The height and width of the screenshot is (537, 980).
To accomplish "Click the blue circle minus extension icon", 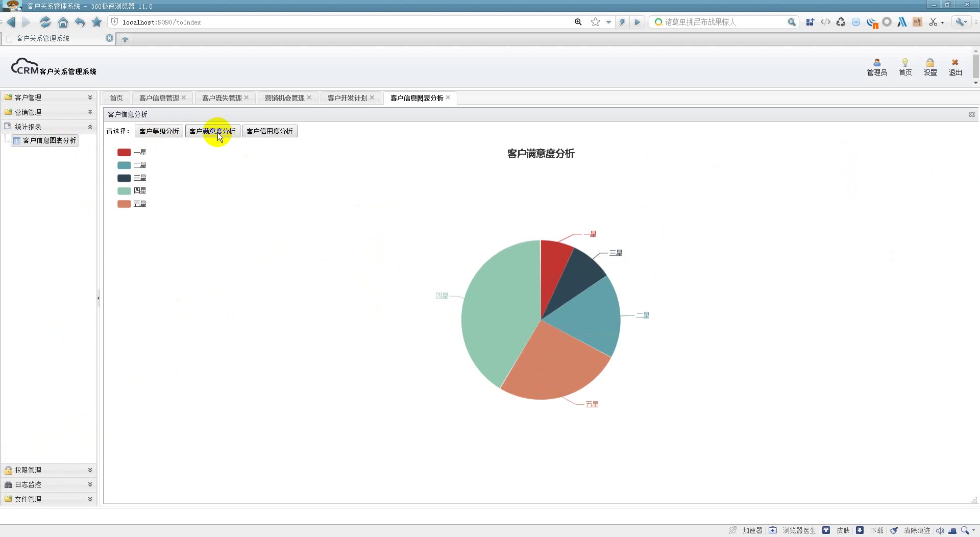I will [856, 22].
